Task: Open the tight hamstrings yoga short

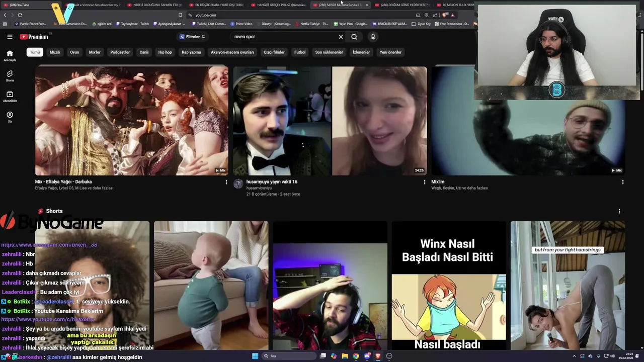Action: pyautogui.click(x=568, y=286)
